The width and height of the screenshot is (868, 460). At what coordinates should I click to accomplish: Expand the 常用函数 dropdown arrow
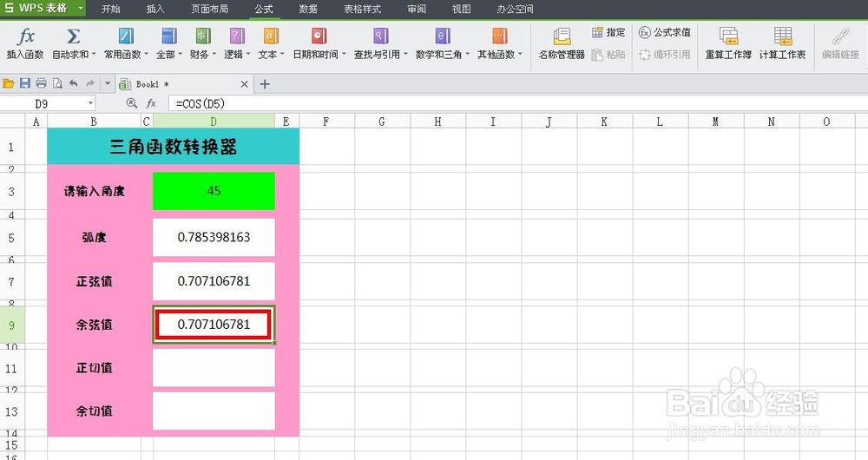pos(146,55)
